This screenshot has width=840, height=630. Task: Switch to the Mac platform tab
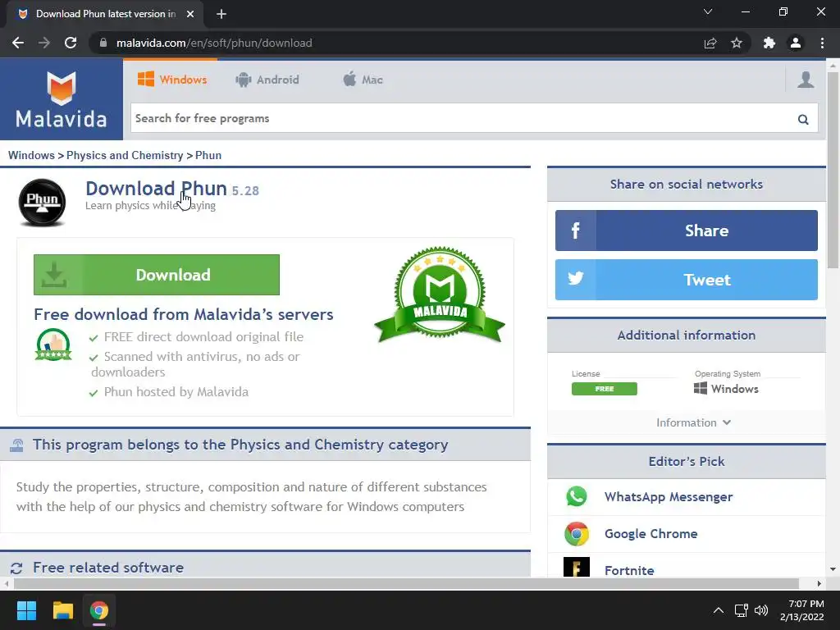[x=363, y=80]
